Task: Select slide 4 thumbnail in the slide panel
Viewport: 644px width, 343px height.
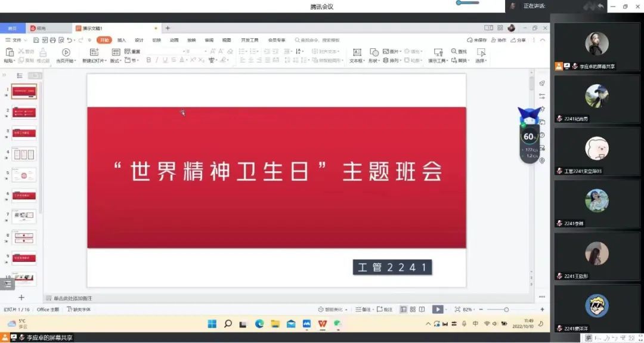Action: [24, 154]
